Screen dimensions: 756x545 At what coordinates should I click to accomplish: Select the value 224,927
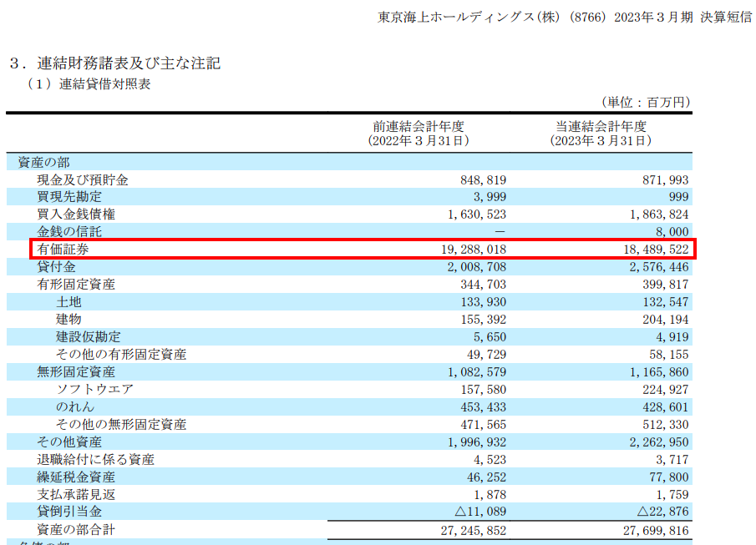[665, 390]
